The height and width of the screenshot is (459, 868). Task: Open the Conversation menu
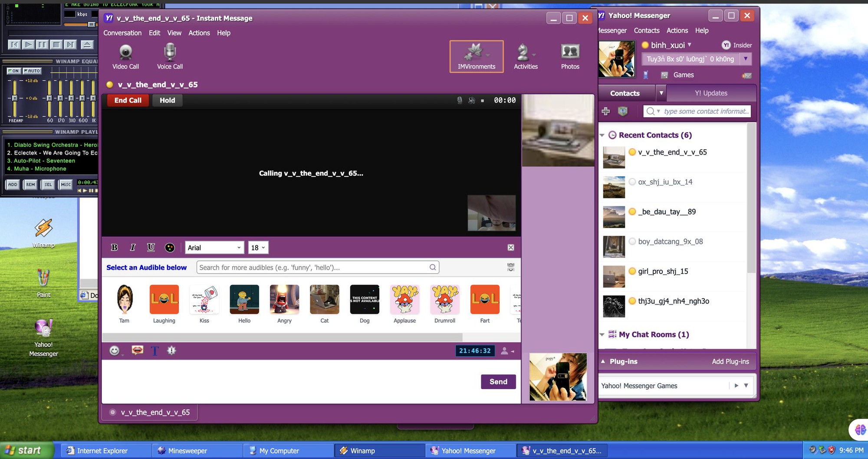122,33
